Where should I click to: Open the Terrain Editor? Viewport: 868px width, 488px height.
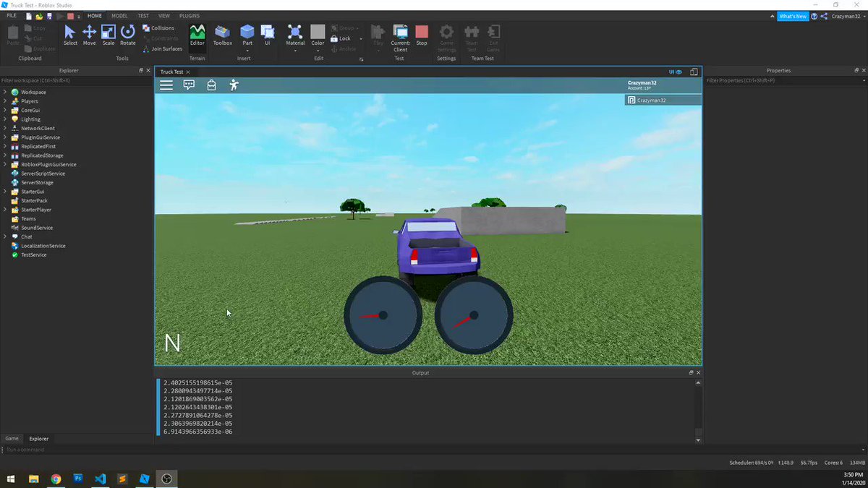point(197,35)
